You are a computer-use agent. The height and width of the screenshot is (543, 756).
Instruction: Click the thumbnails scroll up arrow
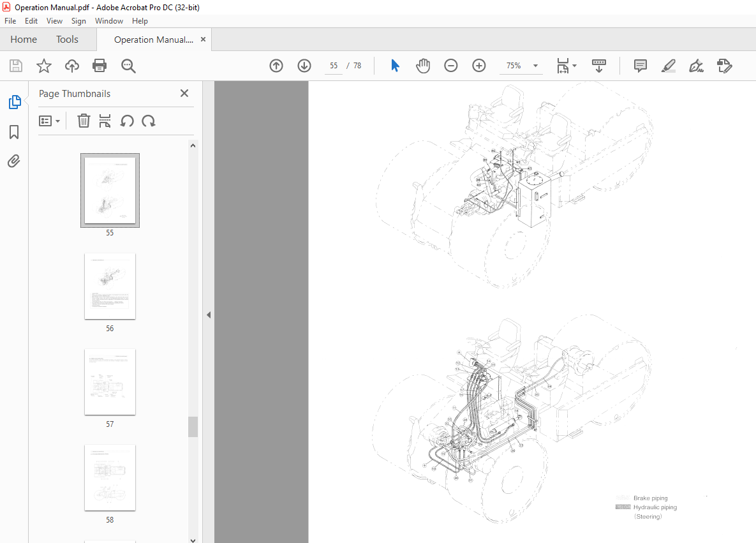tap(193, 145)
